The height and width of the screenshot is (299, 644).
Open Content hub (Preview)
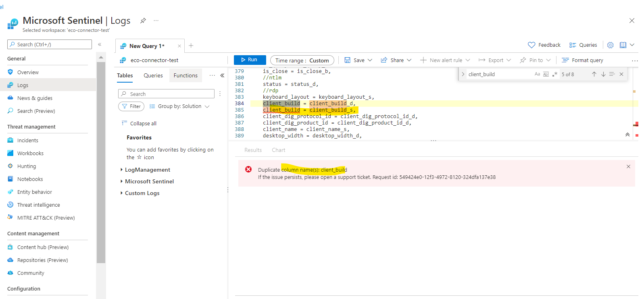[43, 247]
